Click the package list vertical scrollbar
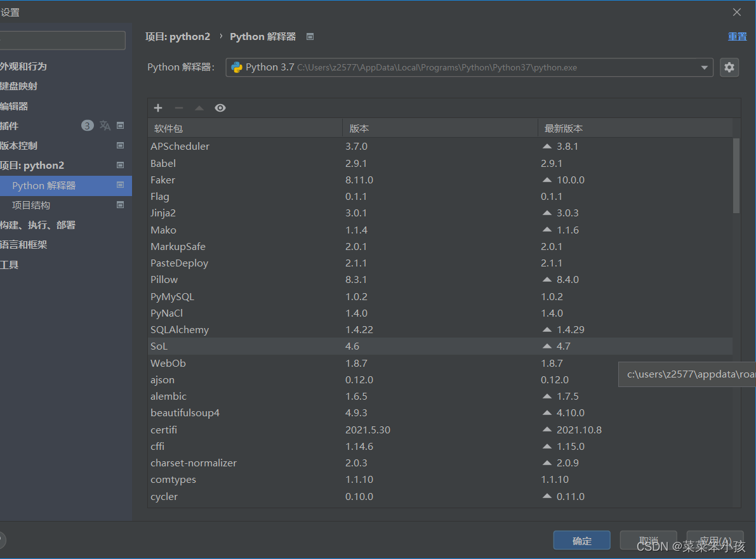Viewport: 756px width, 559px height. point(736,176)
